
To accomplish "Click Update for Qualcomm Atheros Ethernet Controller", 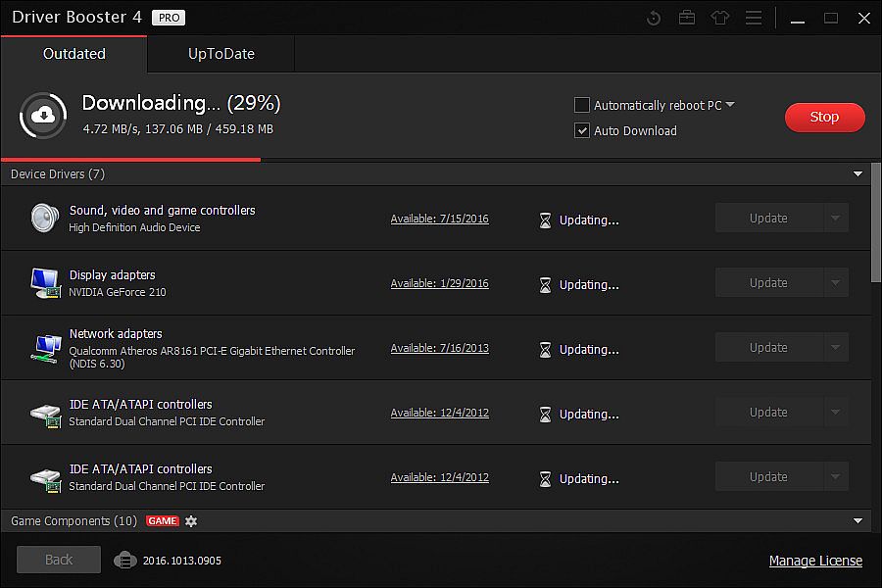I will coord(769,347).
